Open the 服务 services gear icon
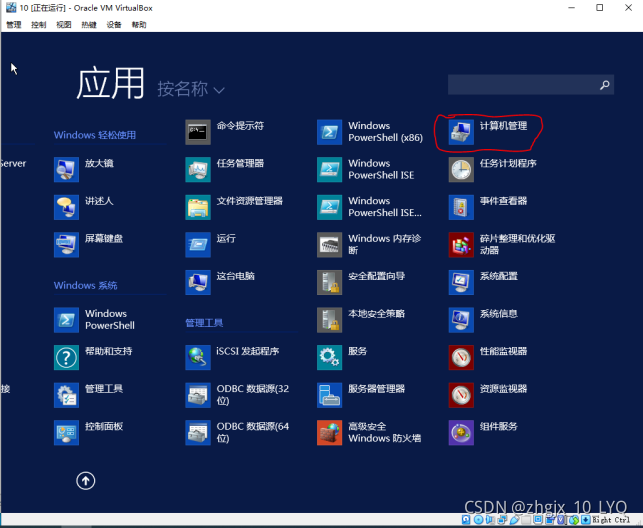The width and height of the screenshot is (643, 528). point(330,357)
